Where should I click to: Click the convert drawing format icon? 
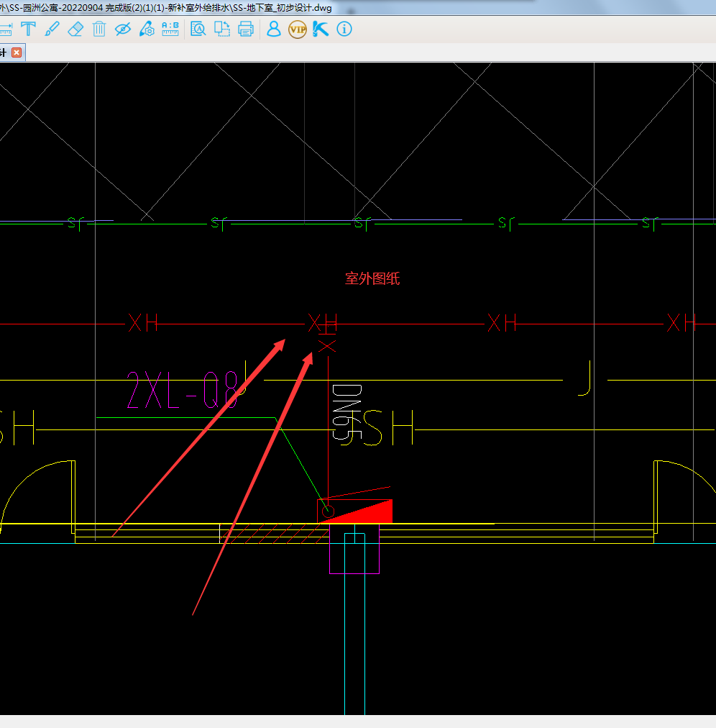point(222,29)
